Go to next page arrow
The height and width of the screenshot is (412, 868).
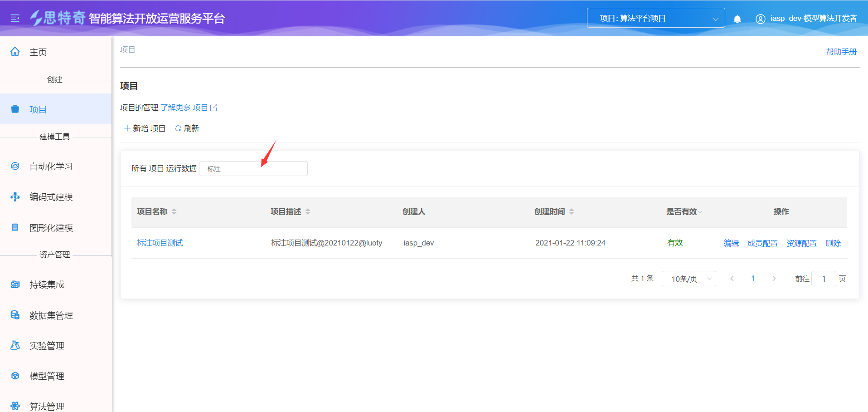coord(774,279)
